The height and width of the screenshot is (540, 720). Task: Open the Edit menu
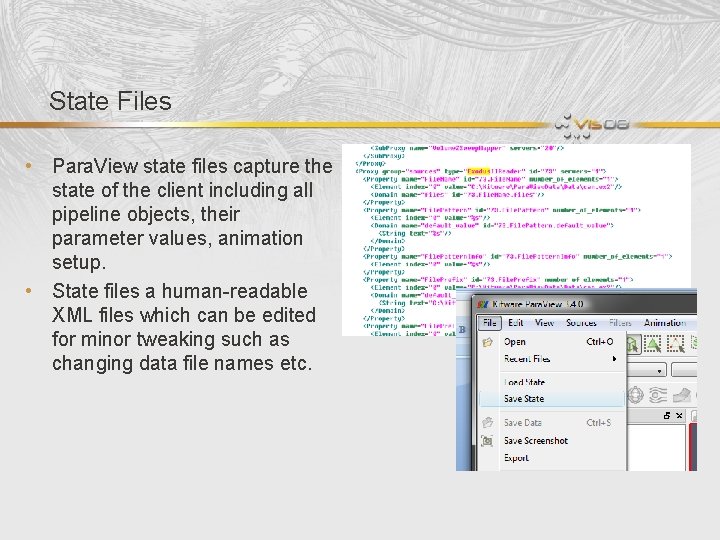click(515, 323)
